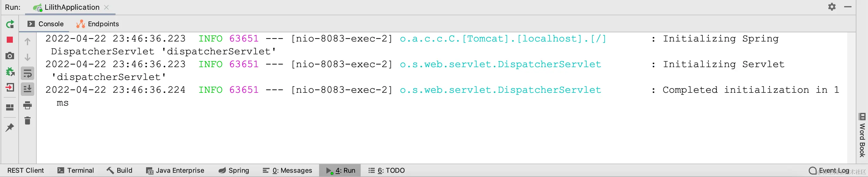Click the restore layout icon
Screen dimensions: 868x177
point(10,107)
